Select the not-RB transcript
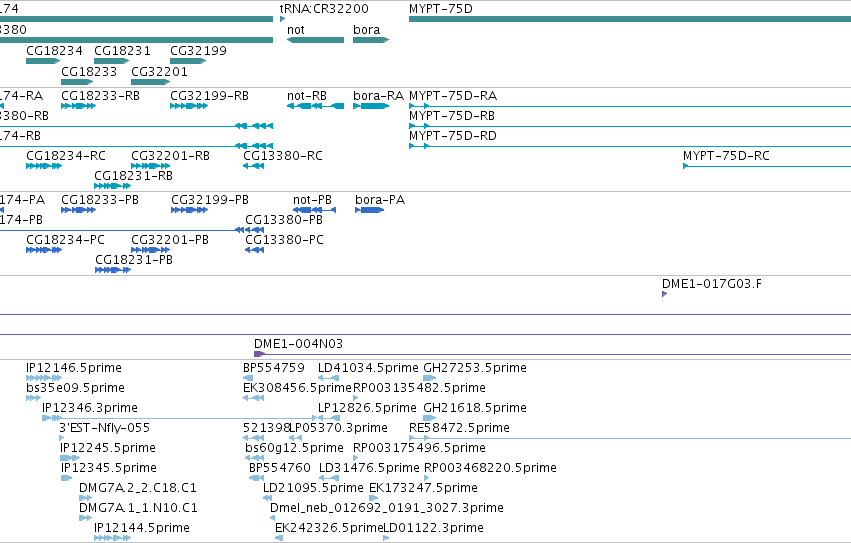This screenshot has height=543, width=851. pos(315,106)
